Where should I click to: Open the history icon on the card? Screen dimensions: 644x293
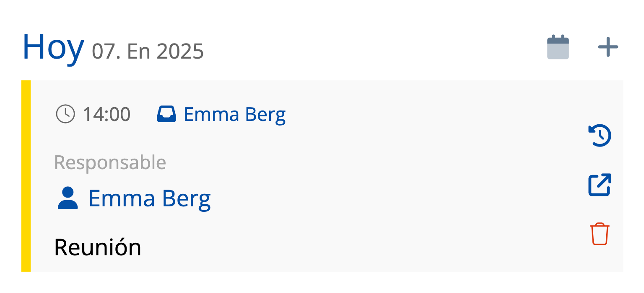tap(600, 136)
